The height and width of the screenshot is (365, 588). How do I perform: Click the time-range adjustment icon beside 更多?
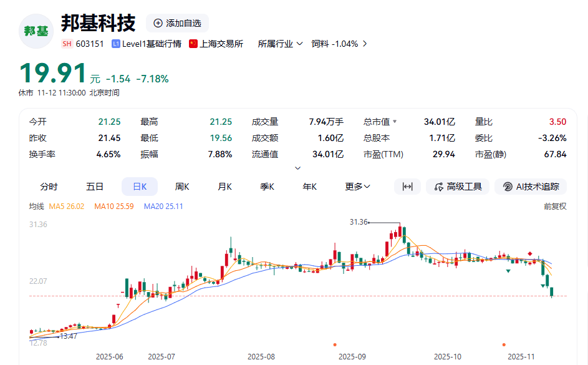pyautogui.click(x=407, y=187)
